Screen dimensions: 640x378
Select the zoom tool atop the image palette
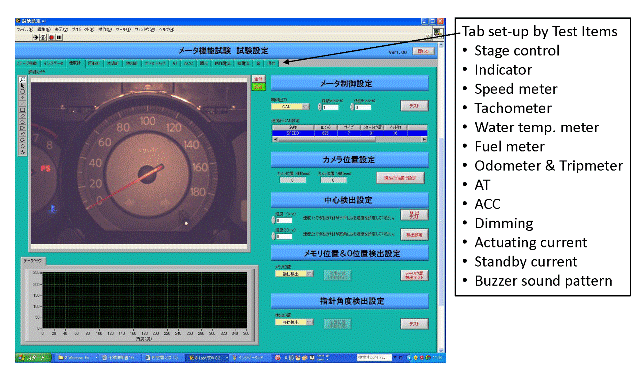pyautogui.click(x=23, y=80)
